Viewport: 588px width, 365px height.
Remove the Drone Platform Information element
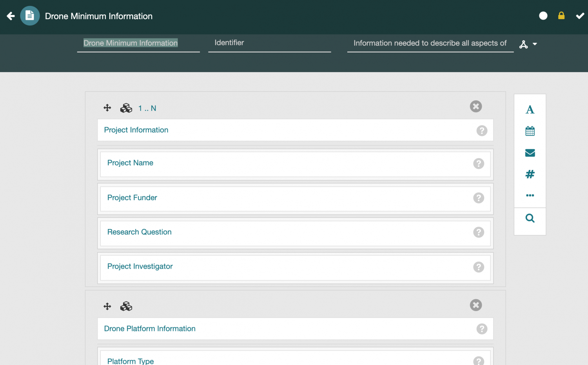point(475,305)
